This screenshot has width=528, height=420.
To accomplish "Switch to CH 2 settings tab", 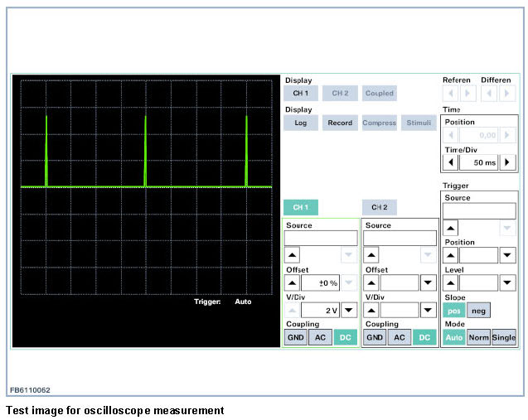I will (380, 207).
